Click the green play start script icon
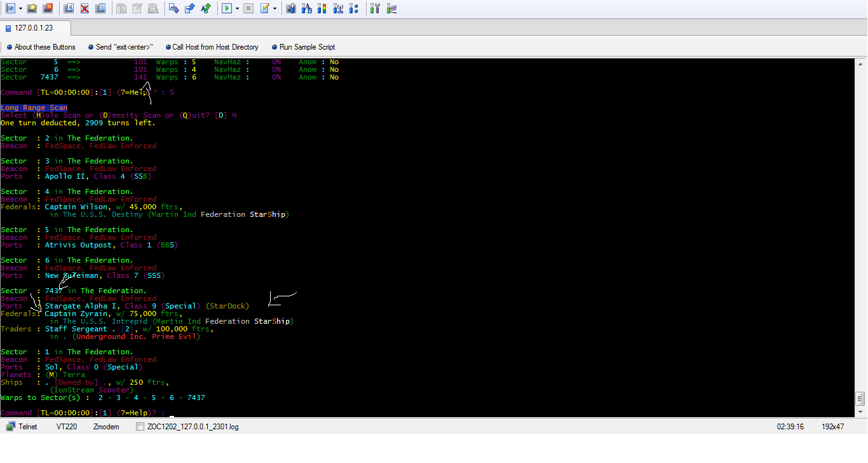 (226, 8)
